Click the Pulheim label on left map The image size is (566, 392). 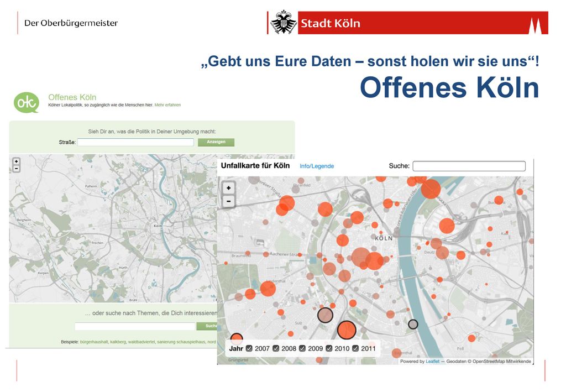pyautogui.click(x=91, y=186)
